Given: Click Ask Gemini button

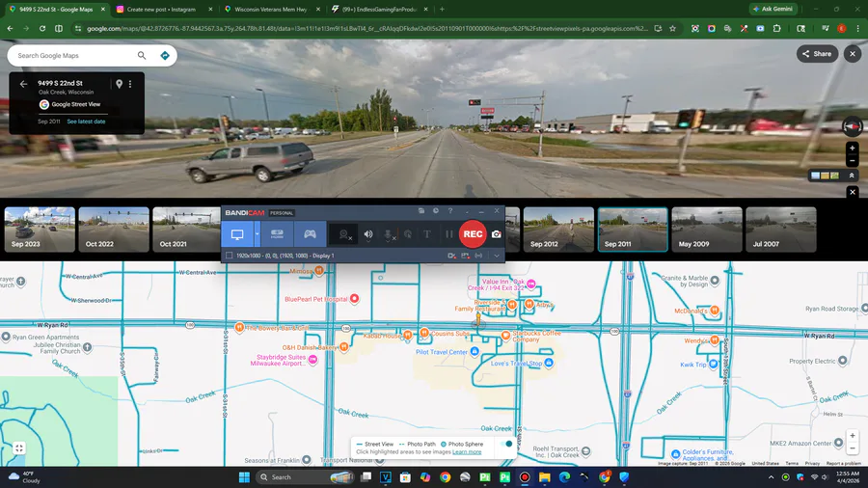Looking at the screenshot, I should [773, 9].
